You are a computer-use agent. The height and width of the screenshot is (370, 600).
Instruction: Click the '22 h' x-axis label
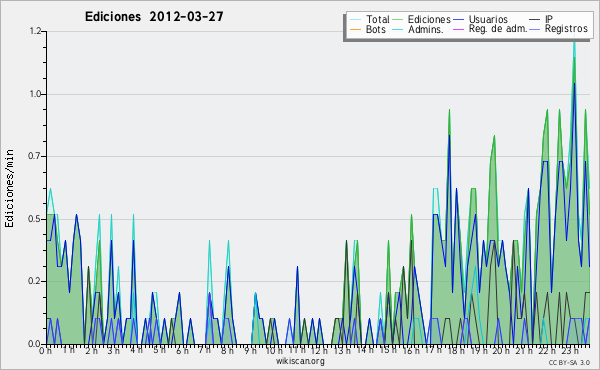[x=546, y=351]
